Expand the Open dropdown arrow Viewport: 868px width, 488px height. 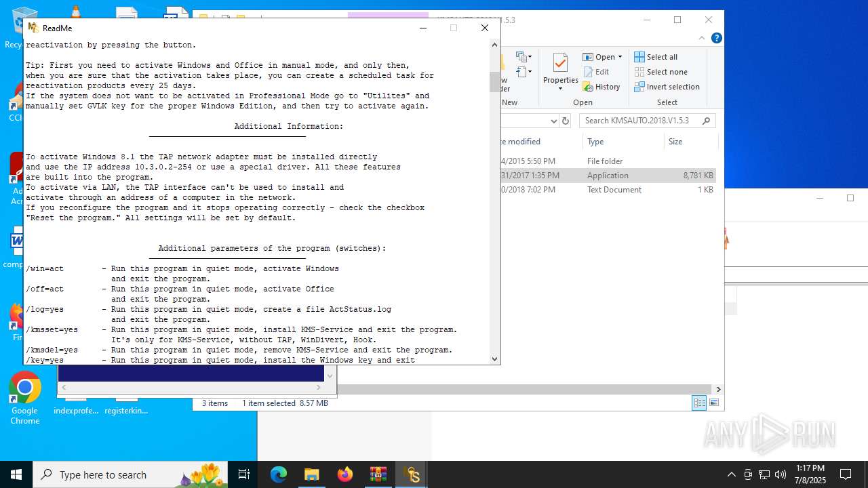tap(620, 57)
